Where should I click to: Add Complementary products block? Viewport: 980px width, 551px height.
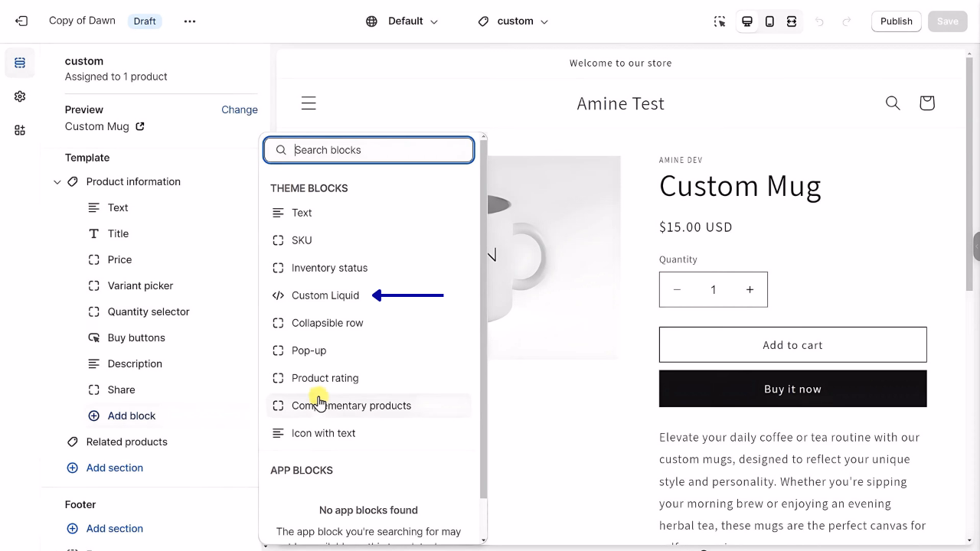click(369, 406)
